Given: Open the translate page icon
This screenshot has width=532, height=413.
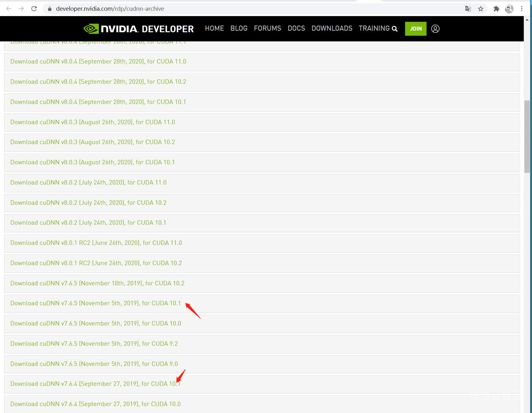Looking at the screenshot, I should pyautogui.click(x=468, y=9).
